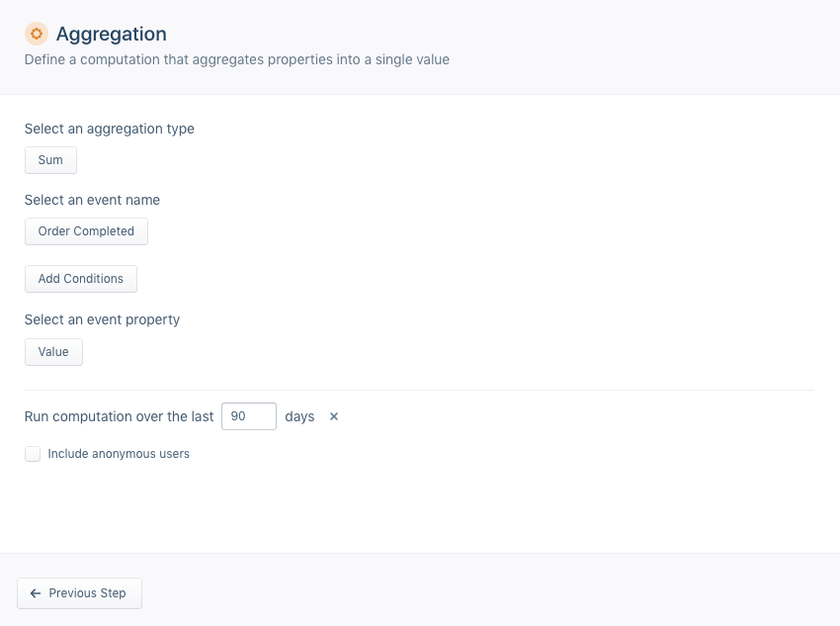The image size is (840, 626).
Task: Enable the Include anonymous users checkbox
Action: [x=33, y=454]
